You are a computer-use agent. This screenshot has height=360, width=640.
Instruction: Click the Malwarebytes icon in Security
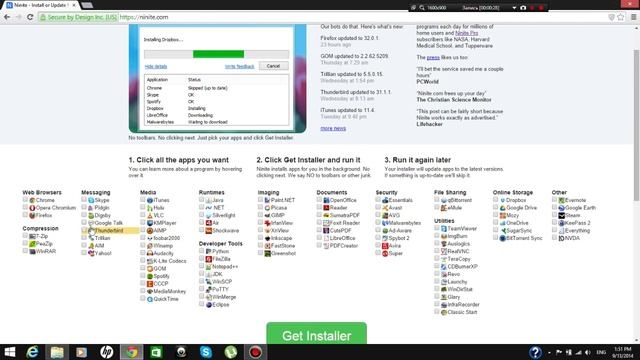point(385,223)
